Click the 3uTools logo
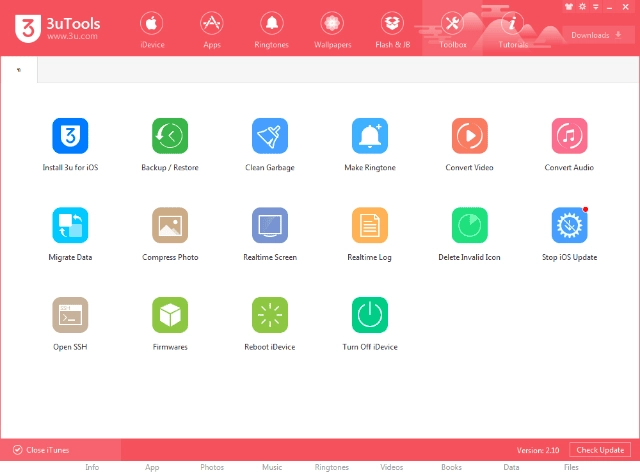 (28, 28)
